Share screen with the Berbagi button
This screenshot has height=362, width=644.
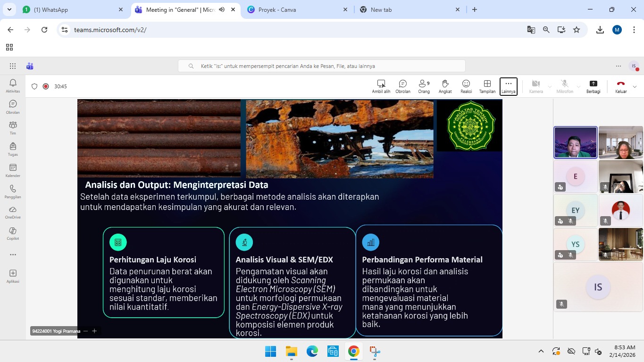(593, 86)
